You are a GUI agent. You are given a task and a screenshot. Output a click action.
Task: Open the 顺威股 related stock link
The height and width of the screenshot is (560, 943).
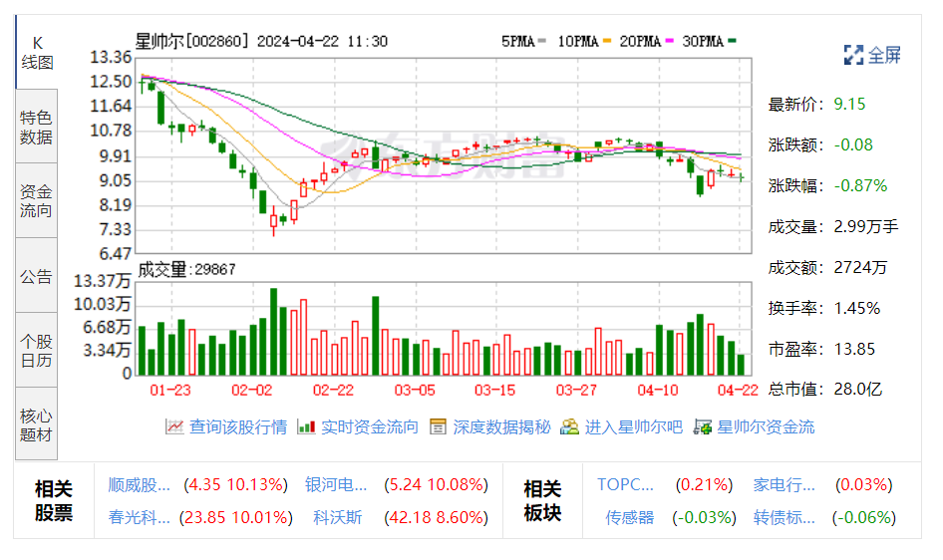(140, 485)
